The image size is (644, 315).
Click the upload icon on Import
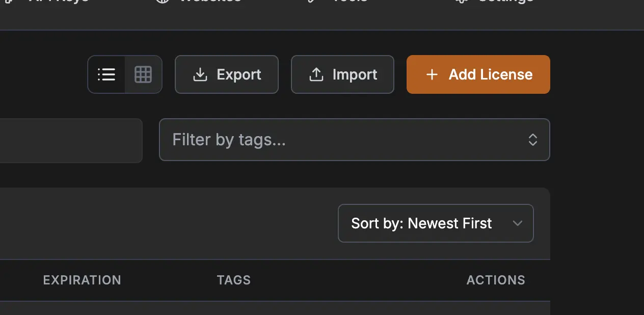click(316, 75)
